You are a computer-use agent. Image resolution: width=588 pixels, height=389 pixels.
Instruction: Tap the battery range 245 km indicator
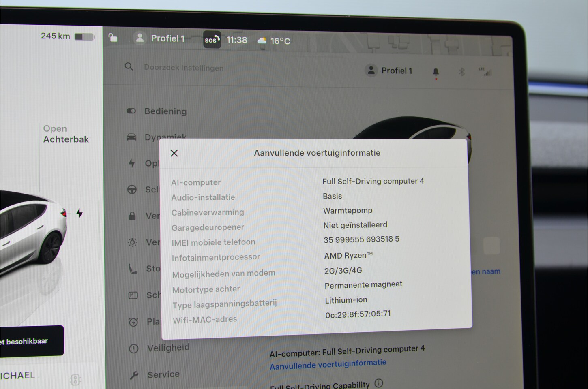pos(67,36)
